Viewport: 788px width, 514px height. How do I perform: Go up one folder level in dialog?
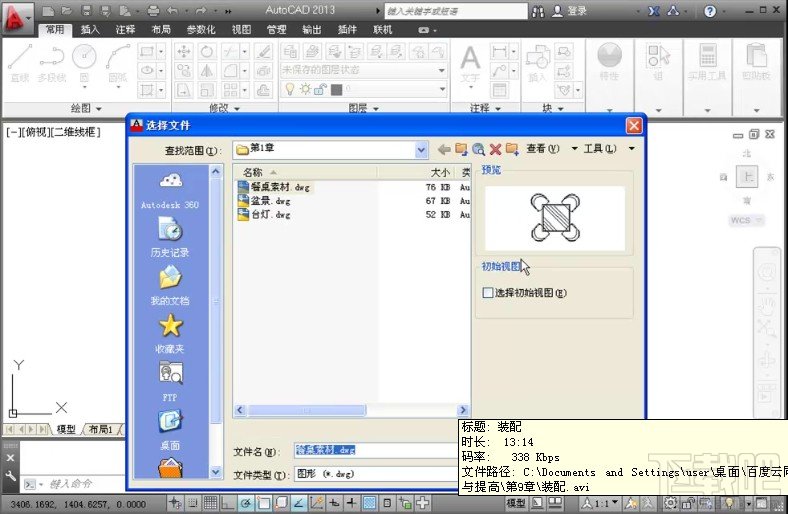point(461,149)
